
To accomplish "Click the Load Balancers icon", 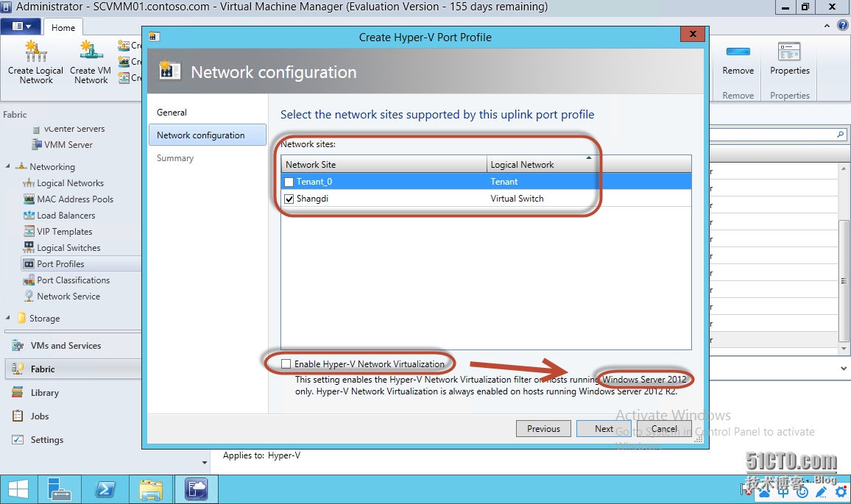I will click(29, 216).
